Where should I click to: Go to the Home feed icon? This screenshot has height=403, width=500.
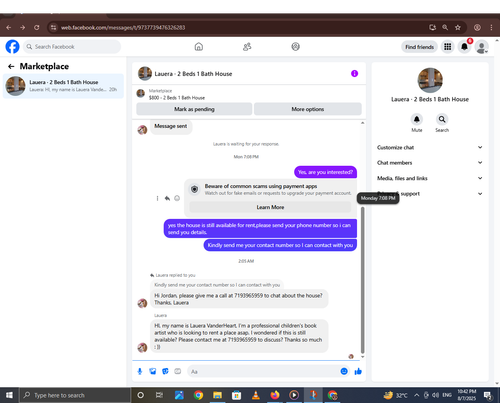coord(199,47)
